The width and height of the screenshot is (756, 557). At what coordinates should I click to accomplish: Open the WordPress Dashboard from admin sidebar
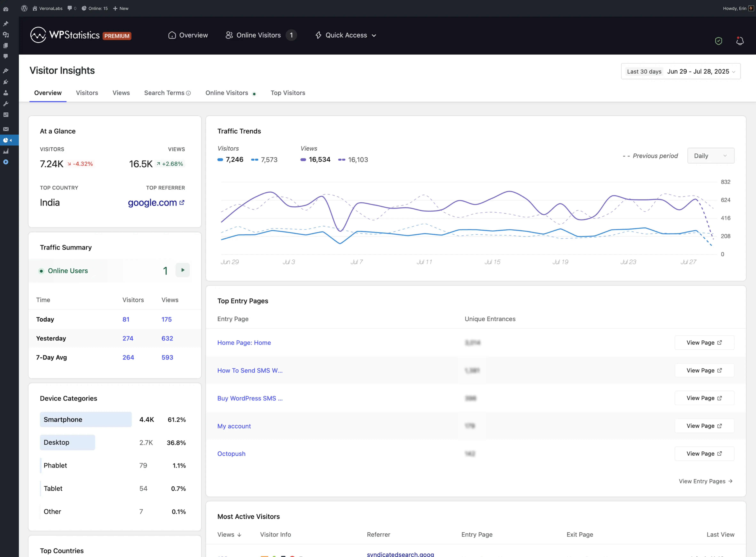pyautogui.click(x=6, y=9)
